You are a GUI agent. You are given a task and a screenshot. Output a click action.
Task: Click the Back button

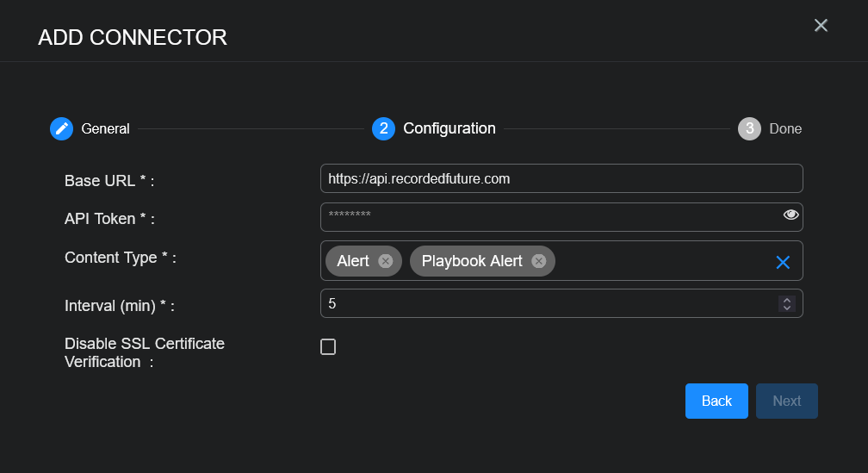(716, 401)
